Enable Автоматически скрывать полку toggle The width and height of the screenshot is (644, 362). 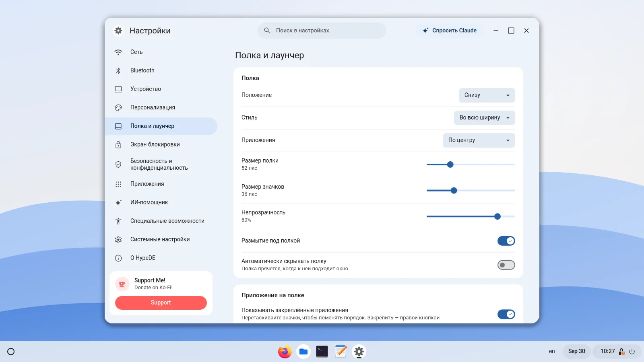click(506, 265)
